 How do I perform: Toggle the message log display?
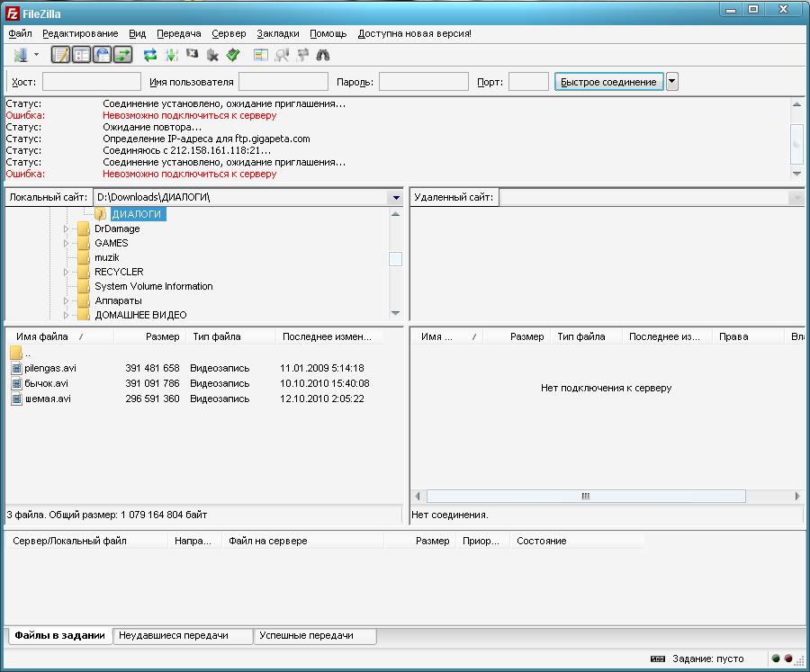point(60,55)
